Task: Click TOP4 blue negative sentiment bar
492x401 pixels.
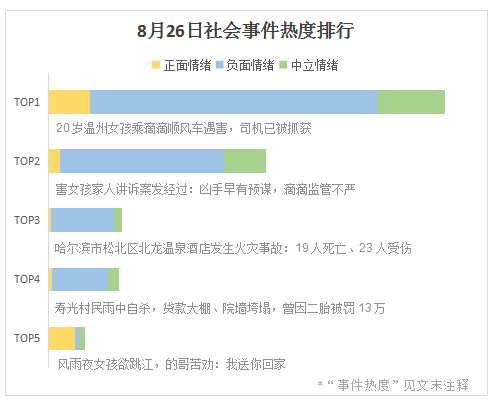Action: (x=80, y=279)
